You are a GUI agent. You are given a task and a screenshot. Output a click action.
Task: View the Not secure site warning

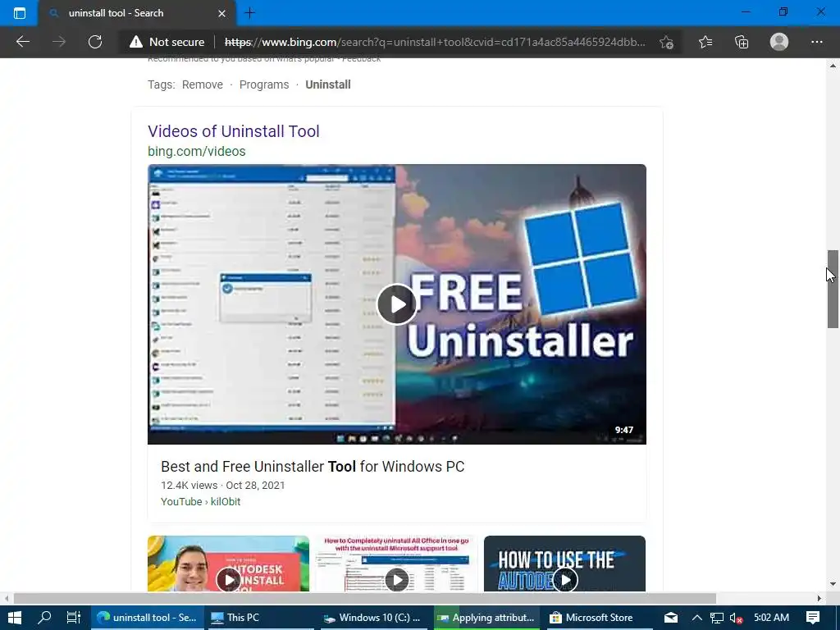pos(167,42)
